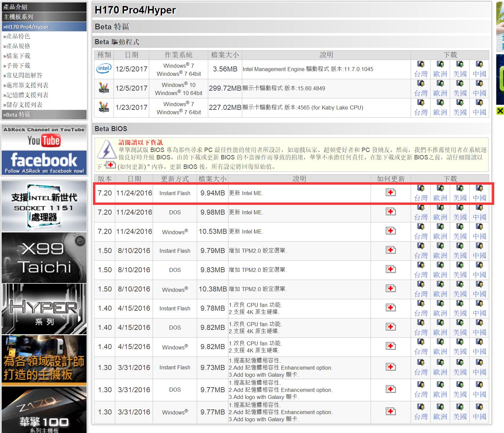The image size is (504, 433).
Task: Close the side advertisement with yellow X
Action: pos(500,111)
